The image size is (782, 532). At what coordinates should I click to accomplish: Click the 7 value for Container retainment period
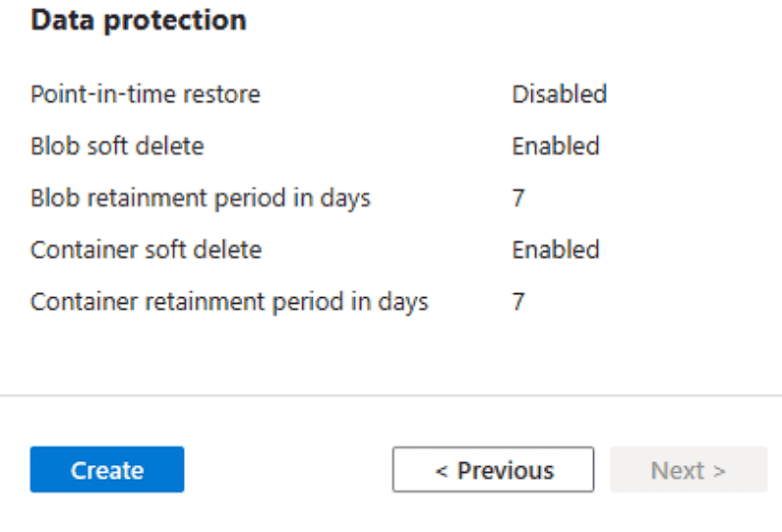pyautogui.click(x=518, y=301)
